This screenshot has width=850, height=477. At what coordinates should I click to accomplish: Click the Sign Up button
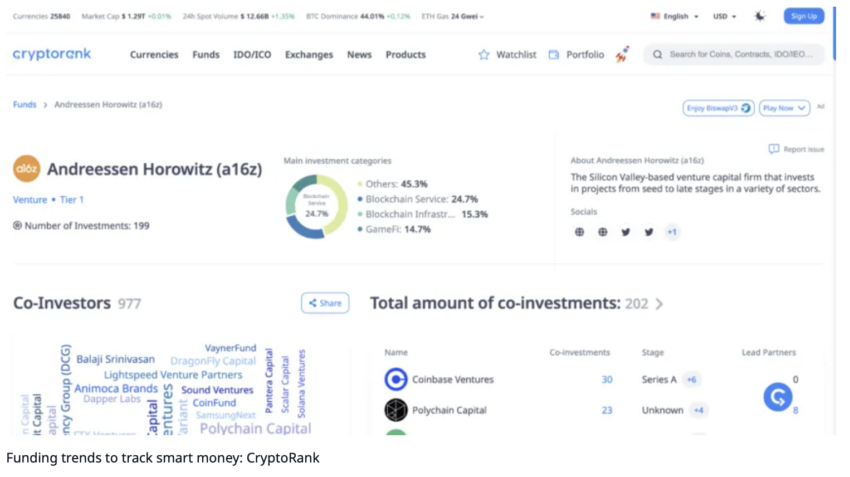pos(803,16)
